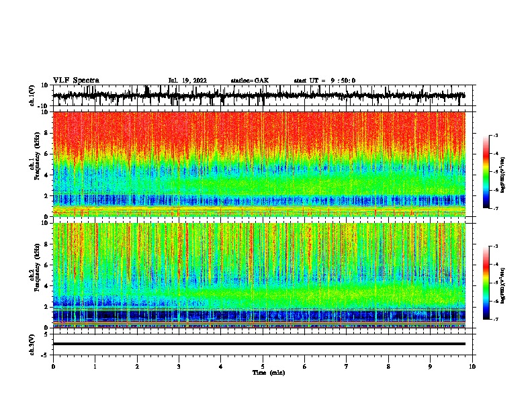Click the "8" kHz tick on ch.1 spectrogram
The width and height of the screenshot is (532, 411).
coord(46,133)
